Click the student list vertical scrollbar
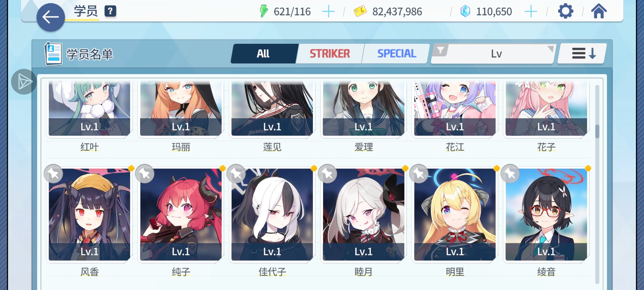The image size is (644, 290). click(x=597, y=185)
